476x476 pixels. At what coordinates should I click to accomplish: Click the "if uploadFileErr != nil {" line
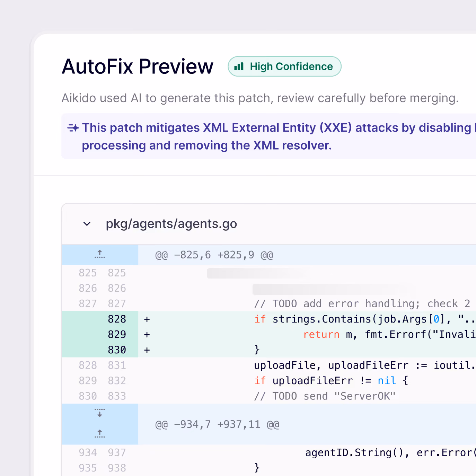coord(331,381)
